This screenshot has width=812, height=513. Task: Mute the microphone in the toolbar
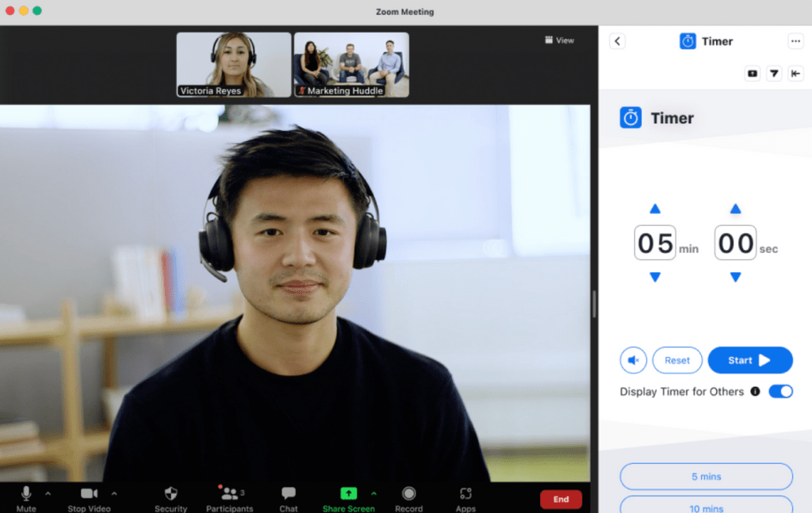pos(25,492)
